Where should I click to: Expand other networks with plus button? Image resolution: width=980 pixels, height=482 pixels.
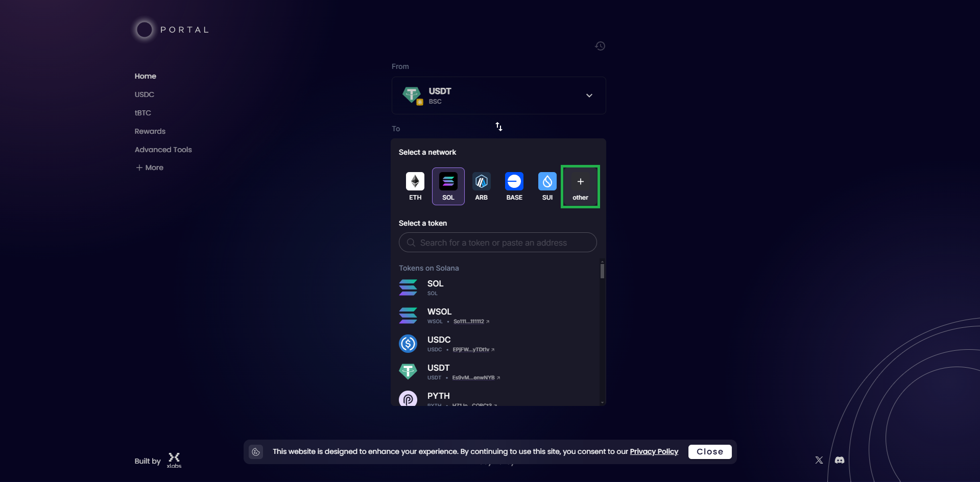580,186
